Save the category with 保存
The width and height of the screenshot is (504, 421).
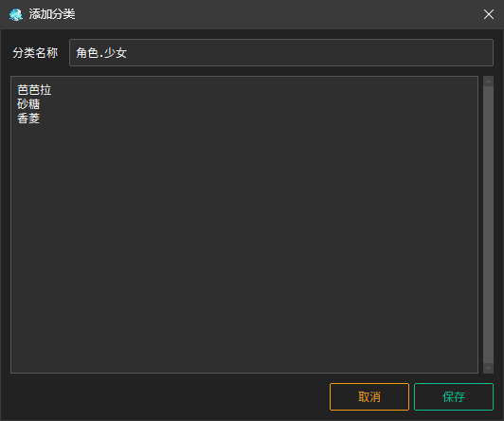454,397
